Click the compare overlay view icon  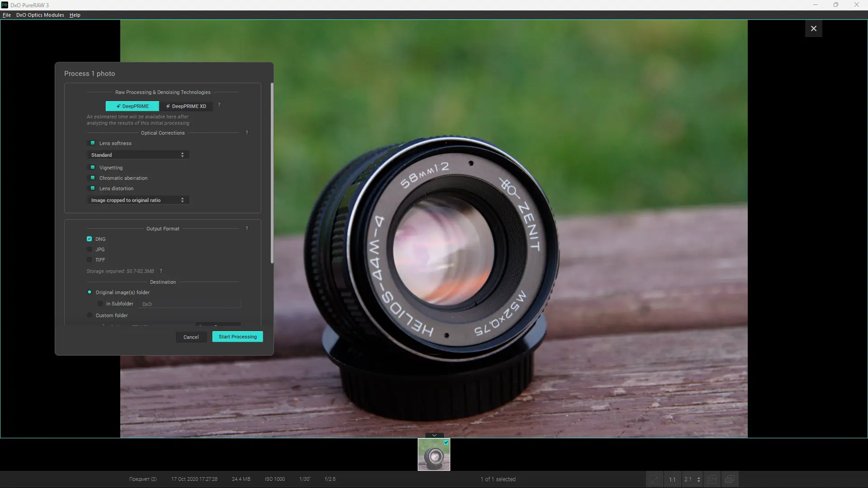pyautogui.click(x=729, y=479)
